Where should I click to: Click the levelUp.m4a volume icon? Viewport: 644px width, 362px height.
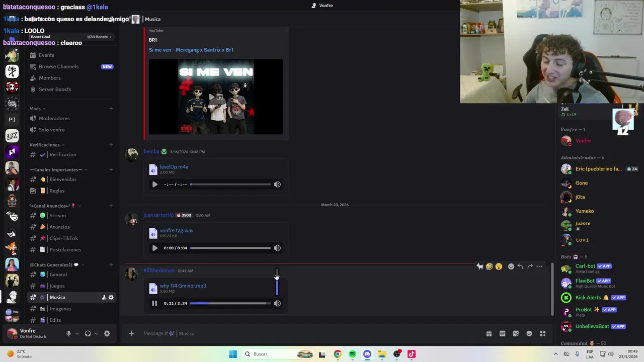pyautogui.click(x=277, y=184)
